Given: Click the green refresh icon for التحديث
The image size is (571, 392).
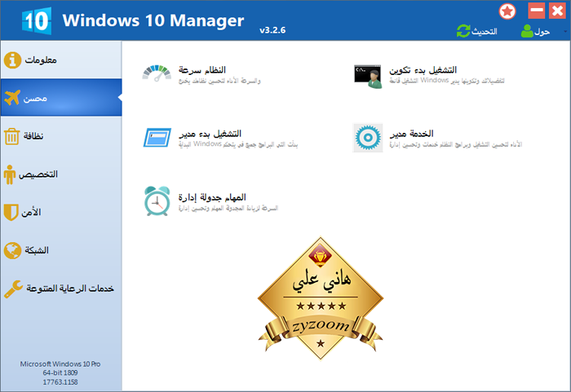Looking at the screenshot, I should tap(463, 31).
